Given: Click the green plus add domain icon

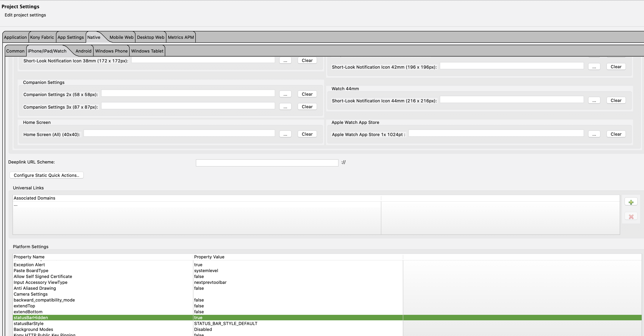Looking at the screenshot, I should (631, 202).
